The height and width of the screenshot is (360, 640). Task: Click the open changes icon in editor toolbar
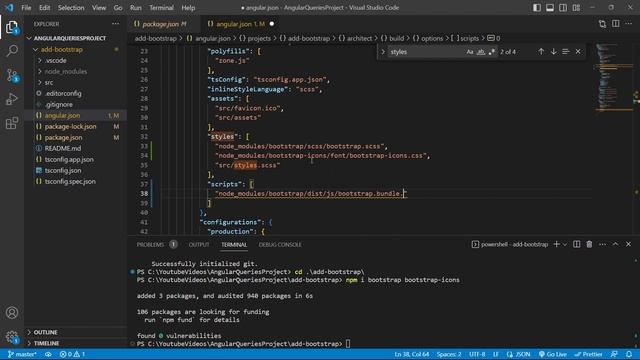(602, 24)
